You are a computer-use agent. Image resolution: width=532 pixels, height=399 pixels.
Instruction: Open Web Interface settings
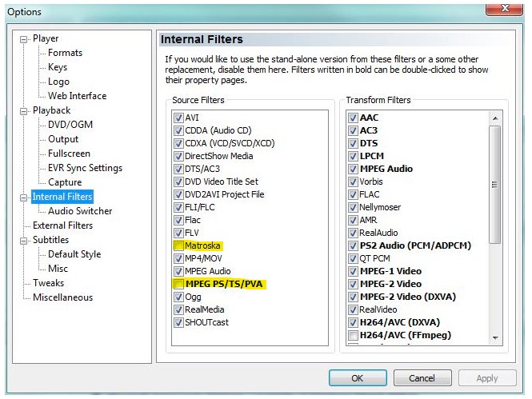[78, 96]
